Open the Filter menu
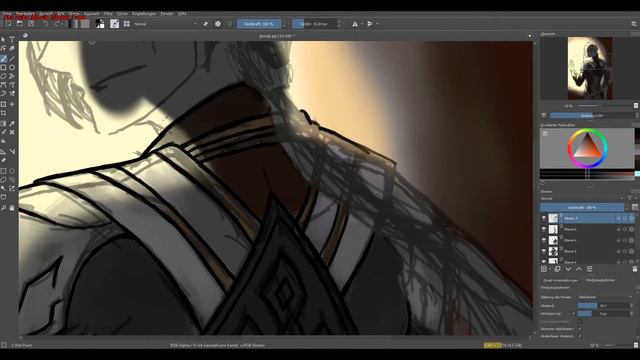This screenshot has height=360, width=640. point(108,14)
